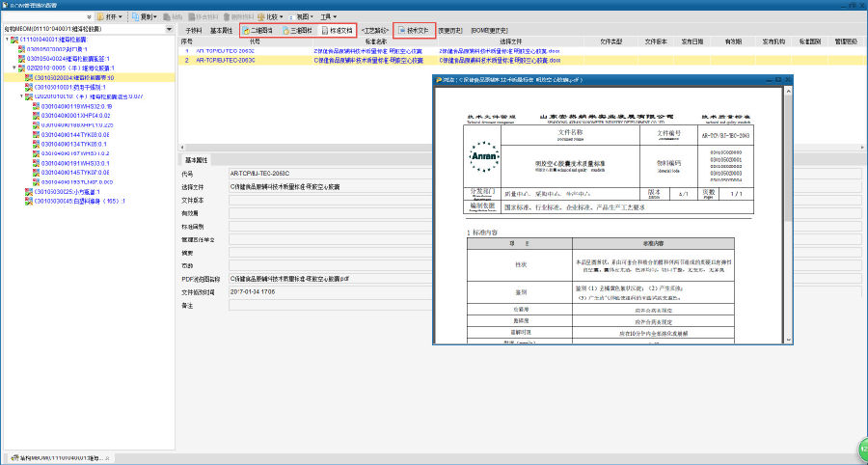
Task: Expand the BOM selector combo box
Action: pyautogui.click(x=172, y=29)
